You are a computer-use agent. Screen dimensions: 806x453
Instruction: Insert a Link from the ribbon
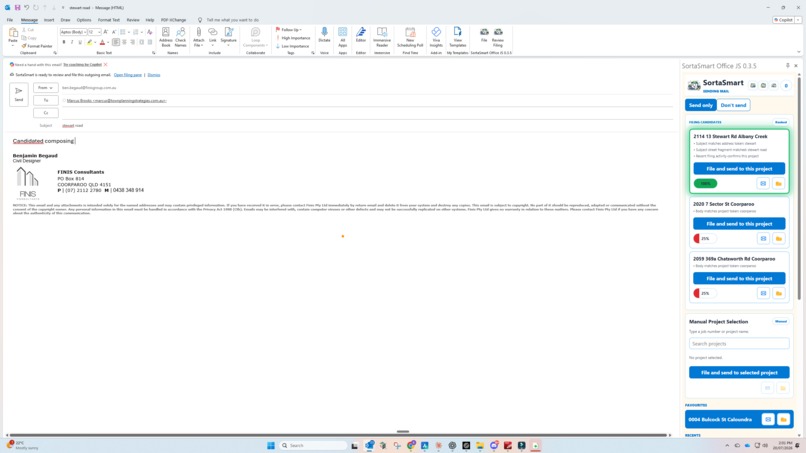pos(212,37)
